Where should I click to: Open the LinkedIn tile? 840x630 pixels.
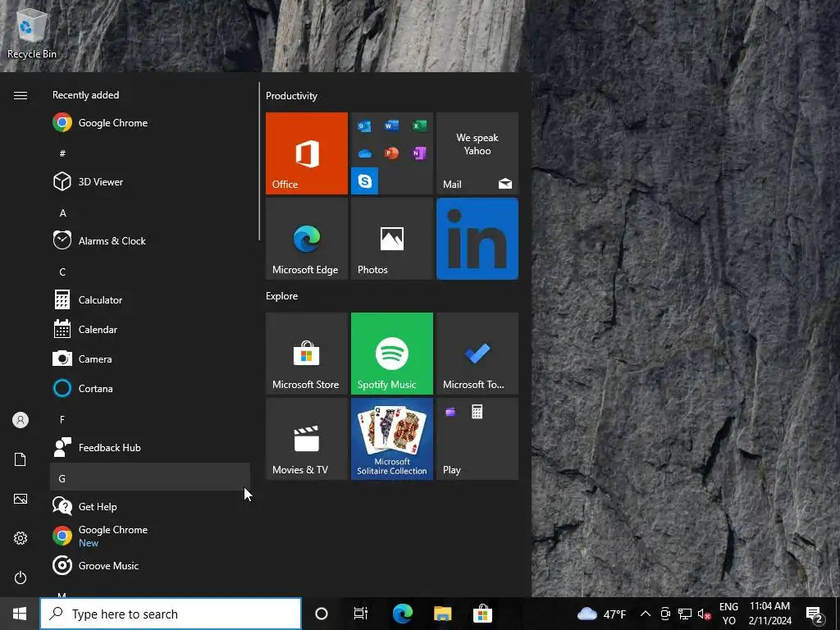[x=477, y=239]
